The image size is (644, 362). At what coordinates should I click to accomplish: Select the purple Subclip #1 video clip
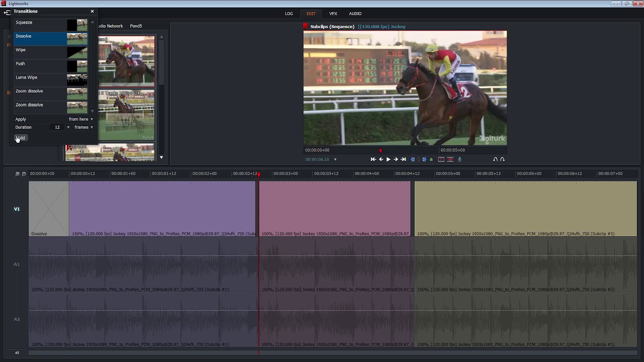click(x=163, y=209)
